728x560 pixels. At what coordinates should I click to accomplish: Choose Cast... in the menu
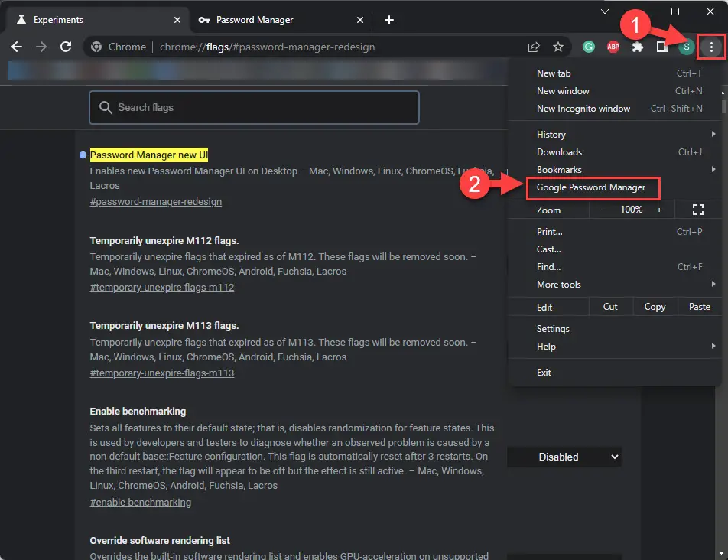click(615, 249)
